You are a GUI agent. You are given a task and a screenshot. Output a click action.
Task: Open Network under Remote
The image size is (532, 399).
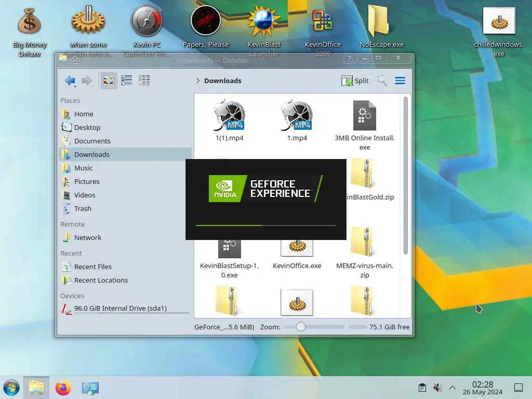tap(126, 238)
